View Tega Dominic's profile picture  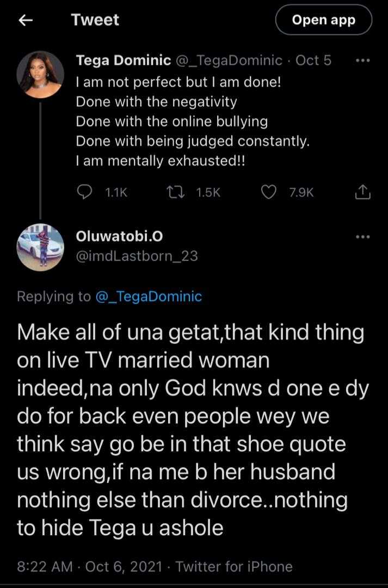pos(41,73)
